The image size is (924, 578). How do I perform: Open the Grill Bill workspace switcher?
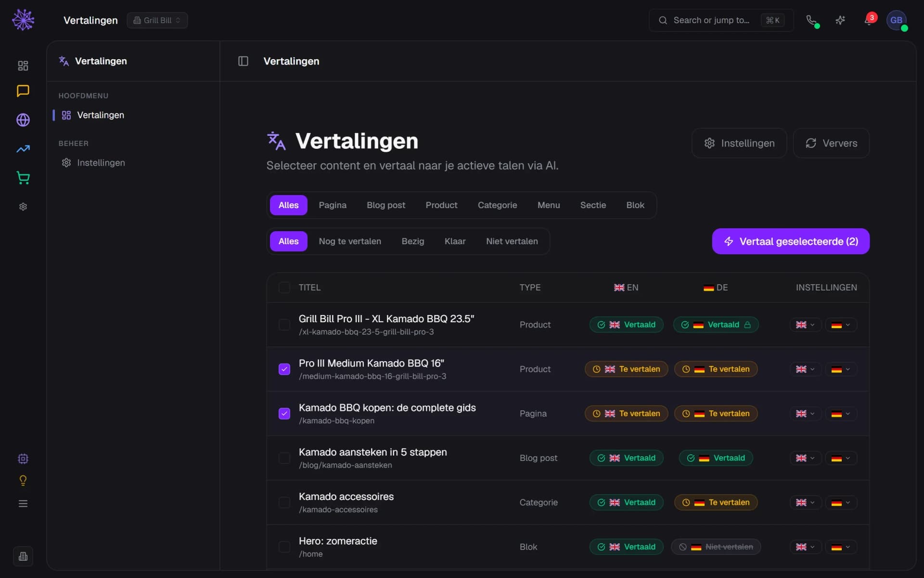click(157, 20)
